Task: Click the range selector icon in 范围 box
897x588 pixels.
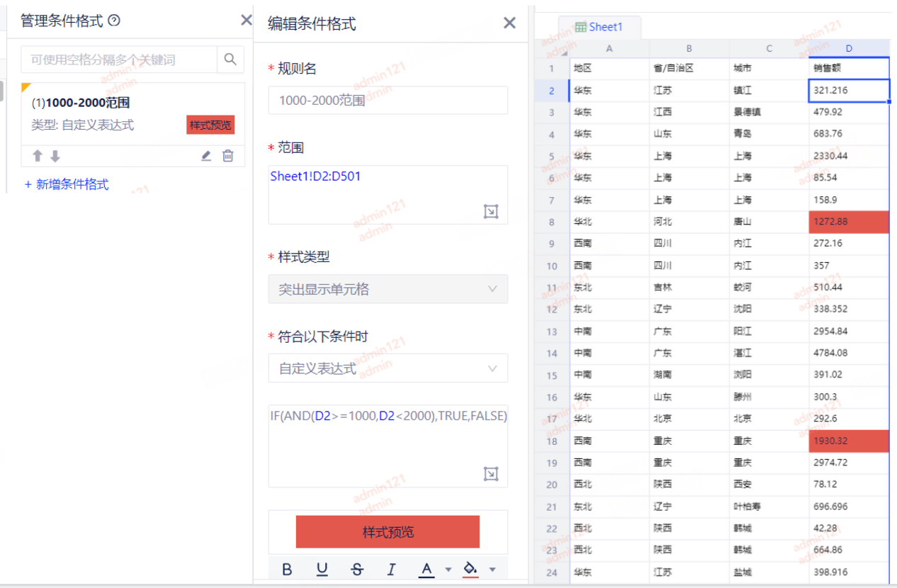Action: click(x=491, y=211)
